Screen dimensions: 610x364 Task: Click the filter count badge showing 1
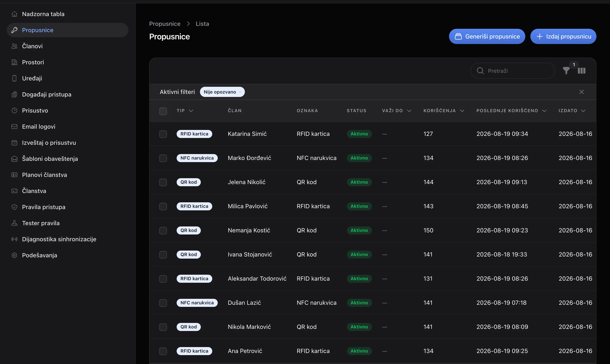(x=574, y=65)
